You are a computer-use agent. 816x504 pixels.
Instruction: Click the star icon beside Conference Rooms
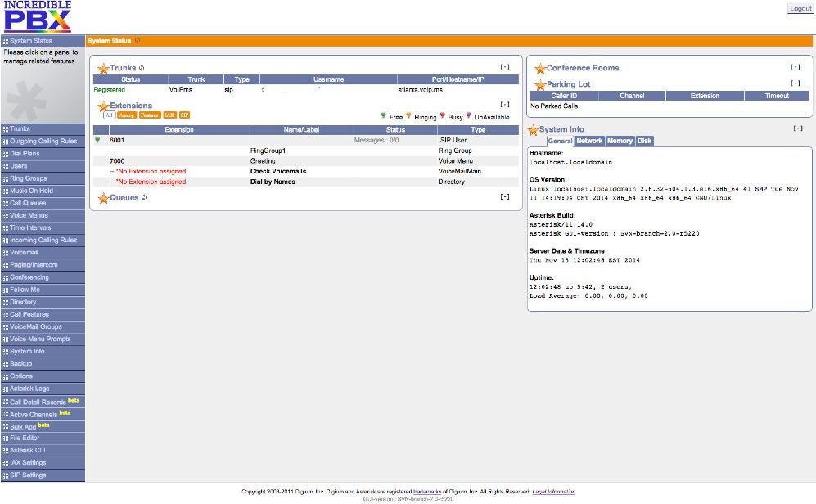click(x=540, y=68)
